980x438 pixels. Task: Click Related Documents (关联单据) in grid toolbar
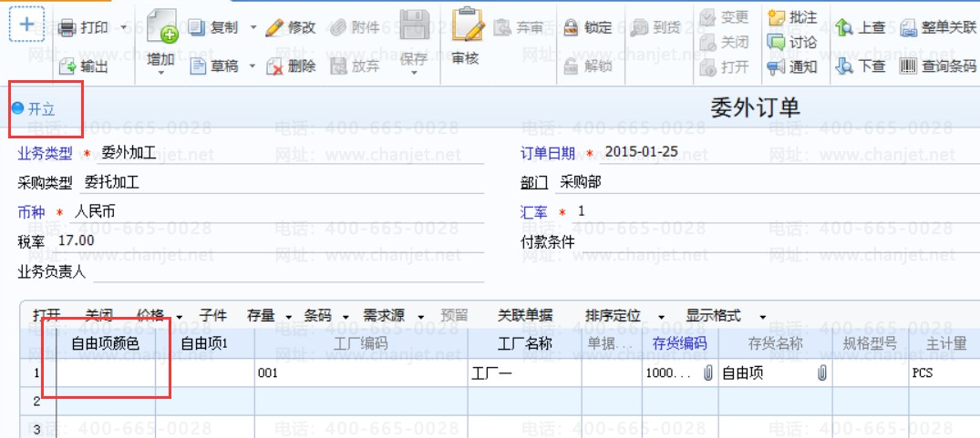pyautogui.click(x=524, y=316)
